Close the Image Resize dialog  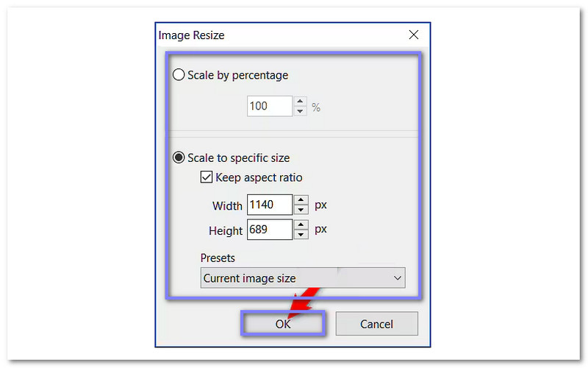414,35
